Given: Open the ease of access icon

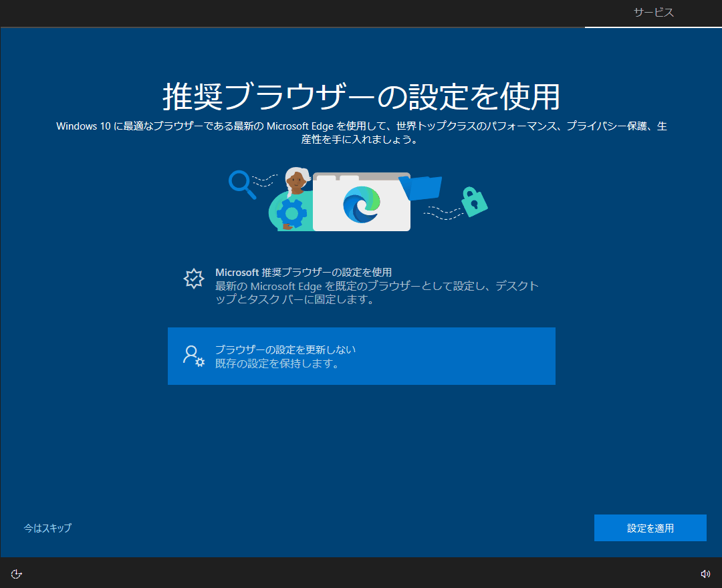Looking at the screenshot, I should [16, 574].
